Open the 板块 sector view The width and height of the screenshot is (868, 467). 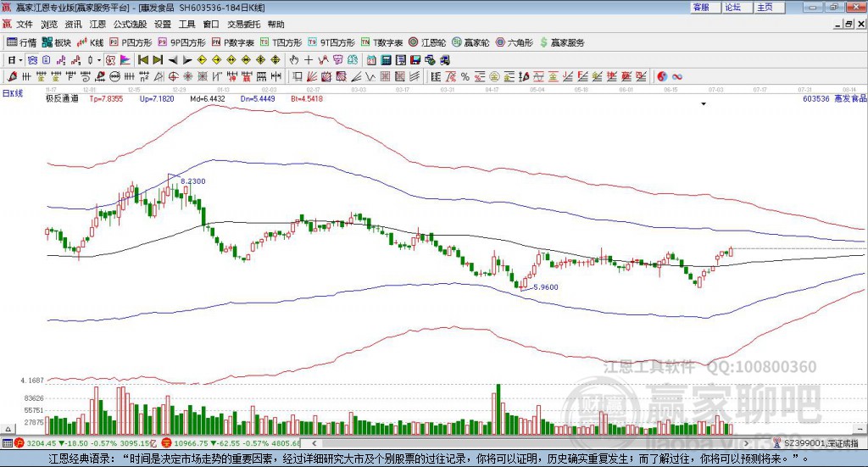57,42
